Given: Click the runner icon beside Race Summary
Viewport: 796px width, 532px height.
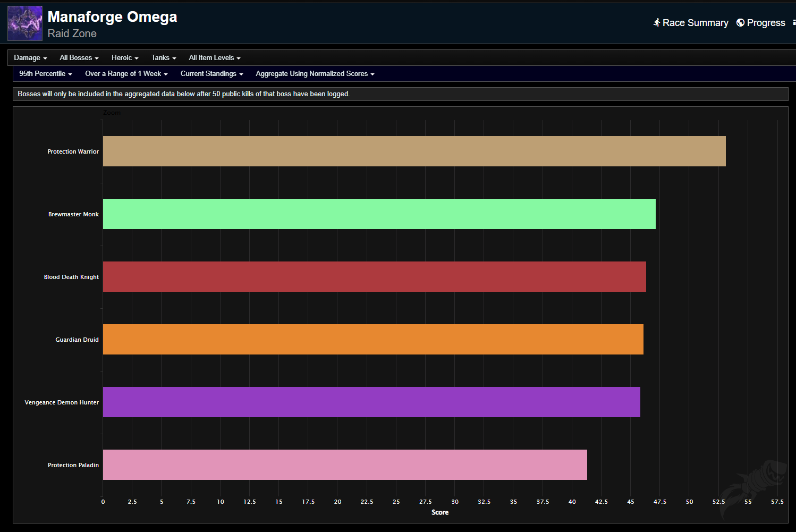Looking at the screenshot, I should tap(657, 22).
